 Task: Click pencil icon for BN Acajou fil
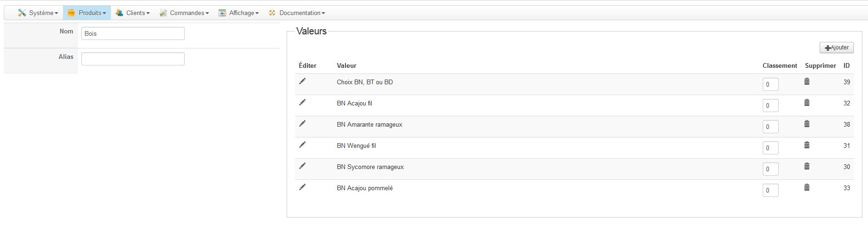302,103
